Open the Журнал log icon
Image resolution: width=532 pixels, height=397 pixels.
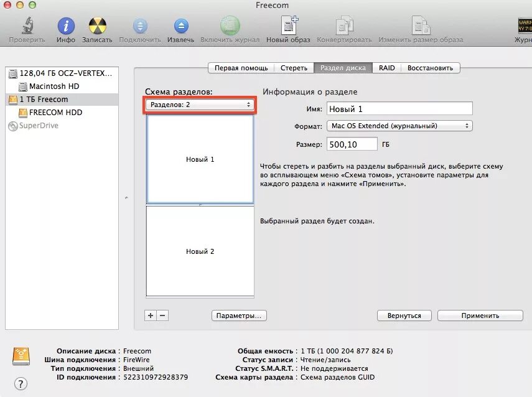525,26
